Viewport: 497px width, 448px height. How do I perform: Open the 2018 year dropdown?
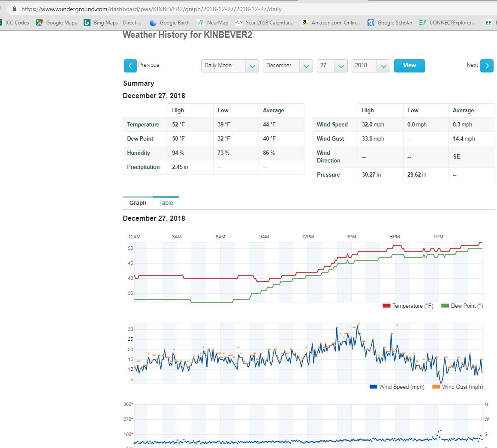[371, 66]
